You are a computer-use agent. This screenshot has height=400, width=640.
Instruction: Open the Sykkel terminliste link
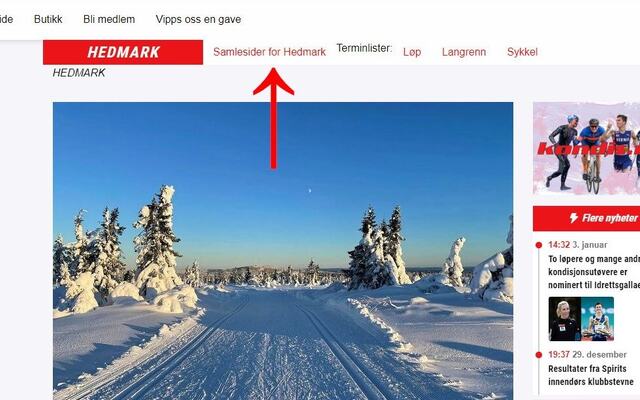522,52
